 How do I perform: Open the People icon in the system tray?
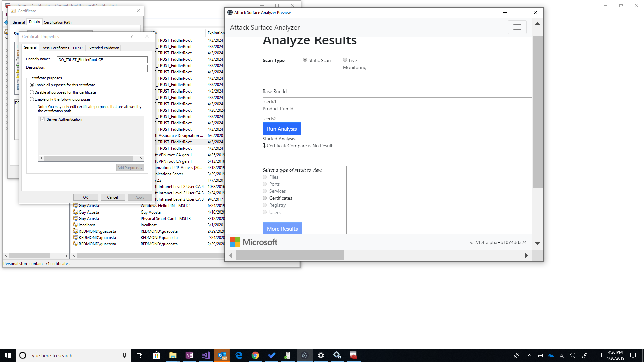click(516, 355)
